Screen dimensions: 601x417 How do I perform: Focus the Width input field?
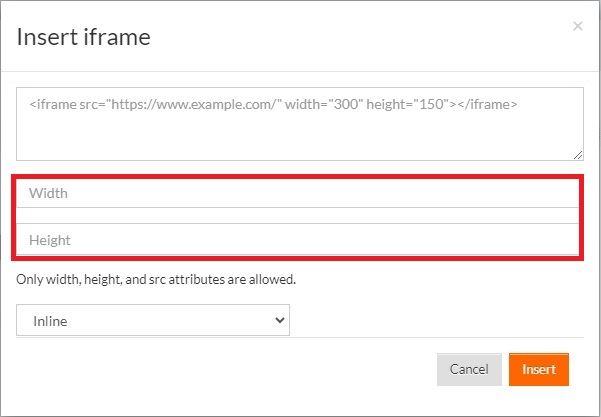pos(297,193)
